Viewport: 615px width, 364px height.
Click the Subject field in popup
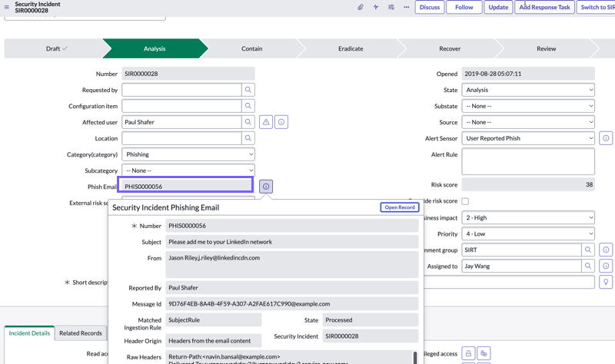(x=292, y=242)
